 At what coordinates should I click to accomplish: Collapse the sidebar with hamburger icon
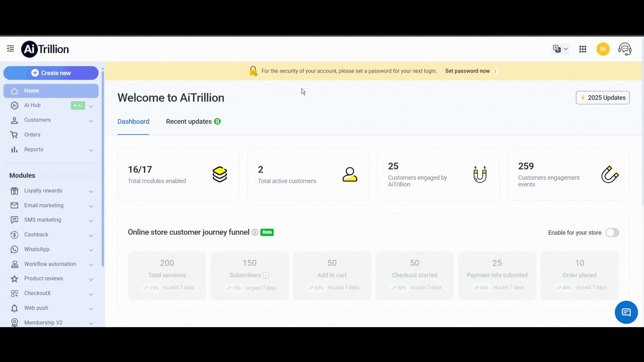[x=10, y=49]
